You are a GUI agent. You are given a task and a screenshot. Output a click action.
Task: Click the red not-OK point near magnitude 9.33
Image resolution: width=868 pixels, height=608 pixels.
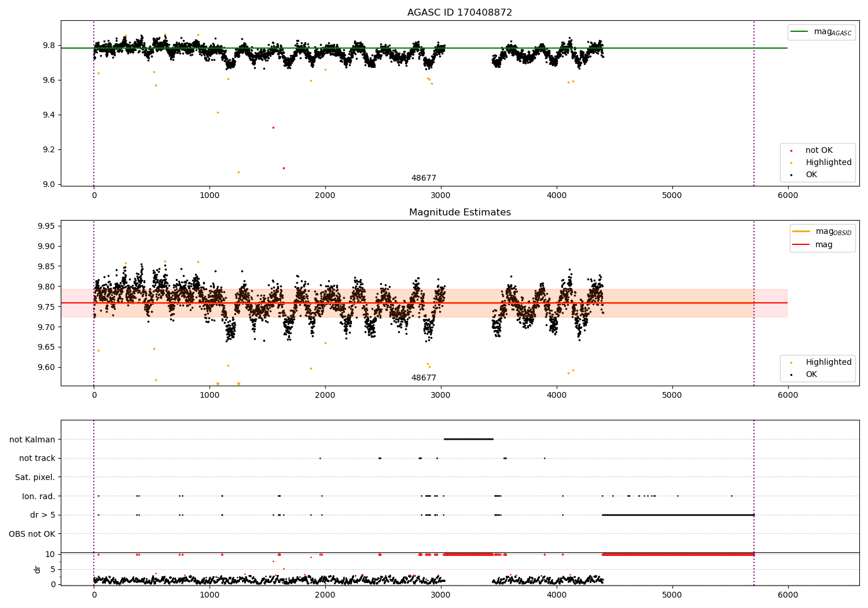pyautogui.click(x=273, y=127)
